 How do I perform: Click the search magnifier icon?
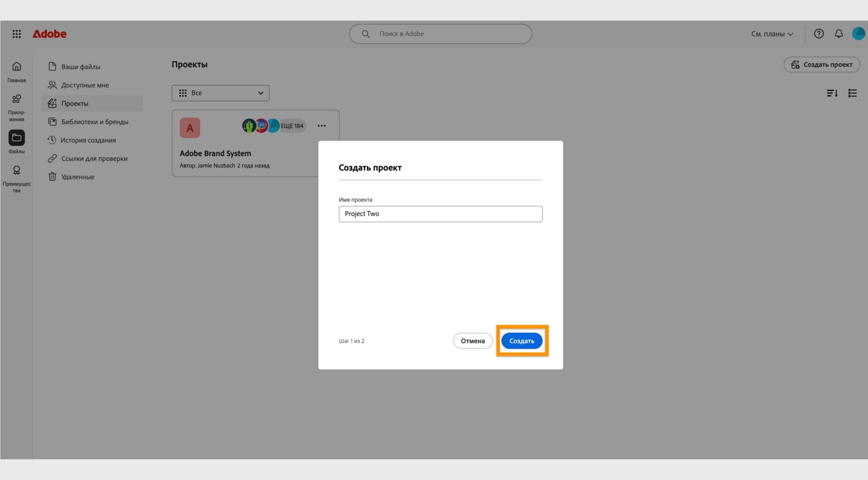point(366,34)
